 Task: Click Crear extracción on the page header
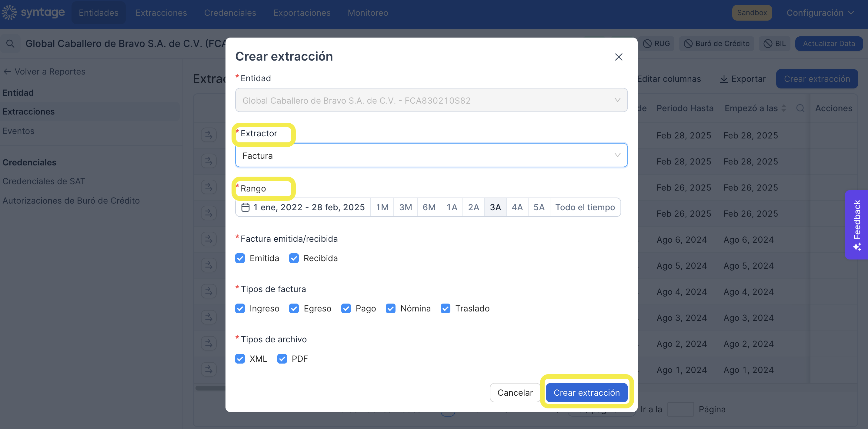point(817,79)
